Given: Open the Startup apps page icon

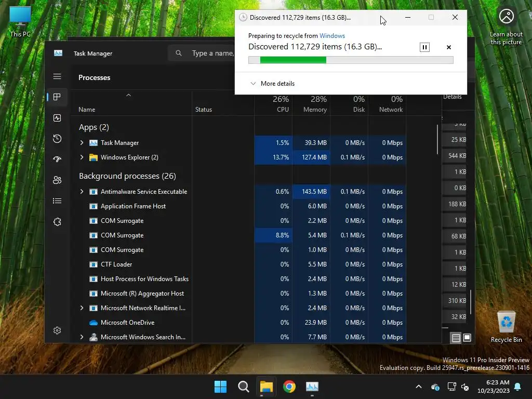Looking at the screenshot, I should click(57, 159).
